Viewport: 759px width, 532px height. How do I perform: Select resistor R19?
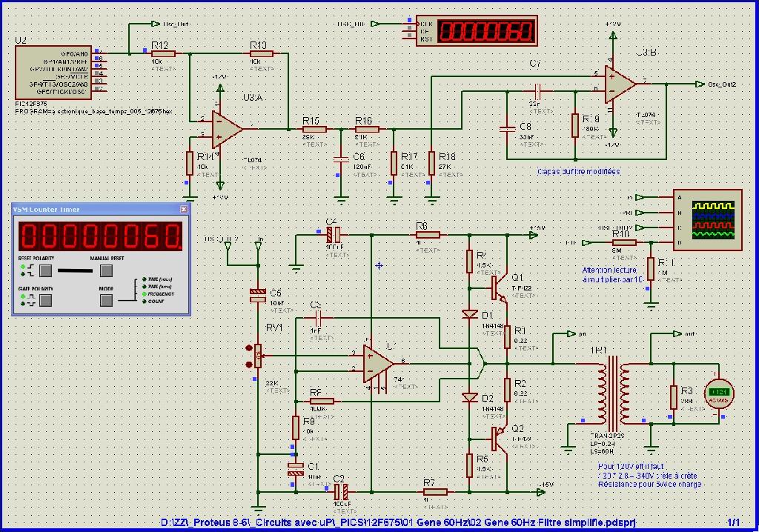tap(575, 125)
